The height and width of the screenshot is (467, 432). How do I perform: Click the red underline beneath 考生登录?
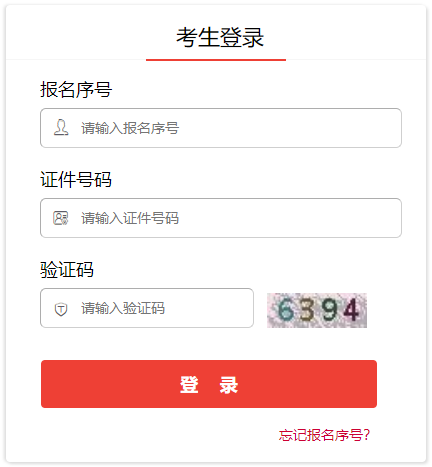click(216, 60)
